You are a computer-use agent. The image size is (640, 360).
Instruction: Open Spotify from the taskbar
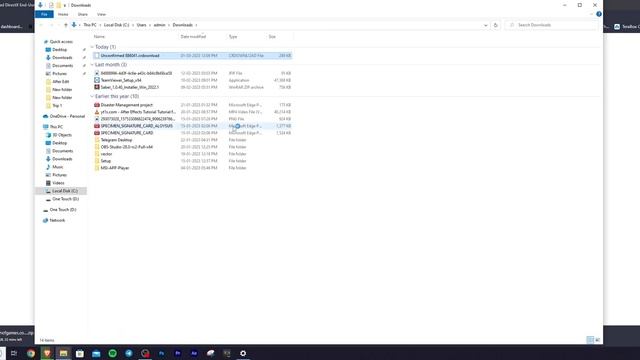click(112, 353)
